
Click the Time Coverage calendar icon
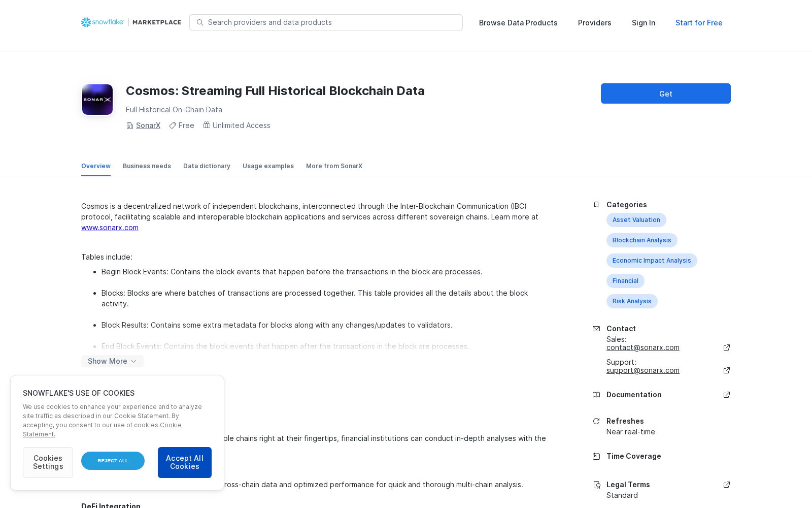[x=596, y=456]
